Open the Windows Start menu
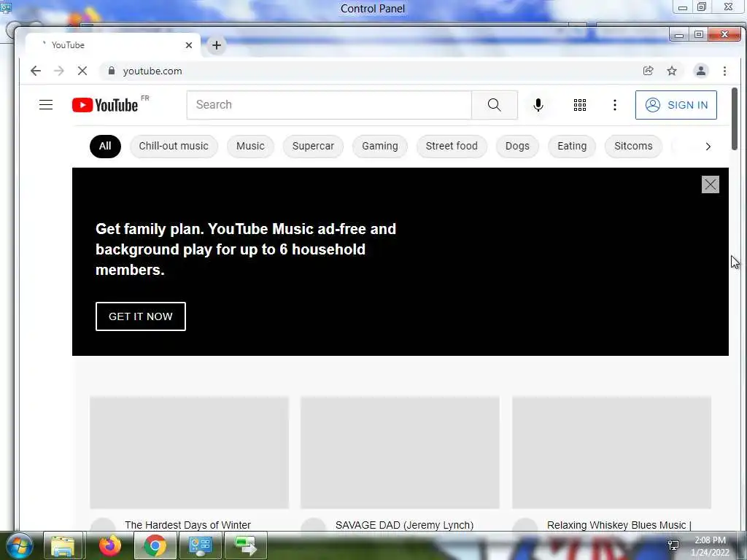747x560 pixels. 20,545
